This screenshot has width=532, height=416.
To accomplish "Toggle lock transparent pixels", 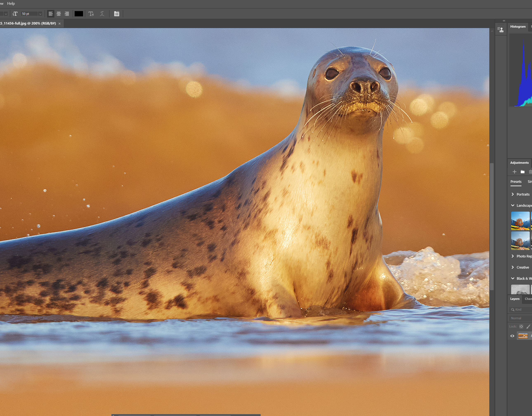I will click(x=521, y=326).
